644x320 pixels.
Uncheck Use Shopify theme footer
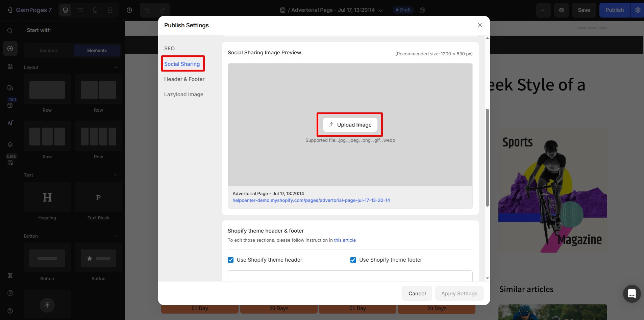click(353, 260)
